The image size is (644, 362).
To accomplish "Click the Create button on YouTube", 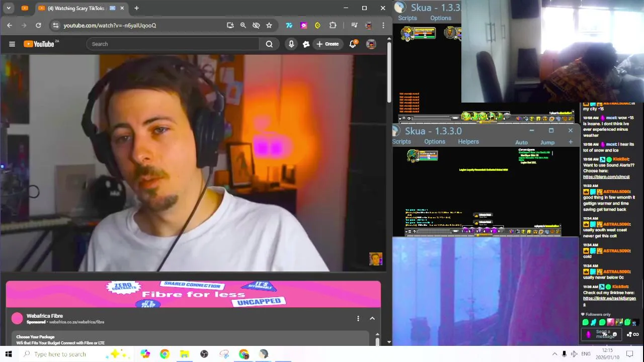I will [328, 44].
